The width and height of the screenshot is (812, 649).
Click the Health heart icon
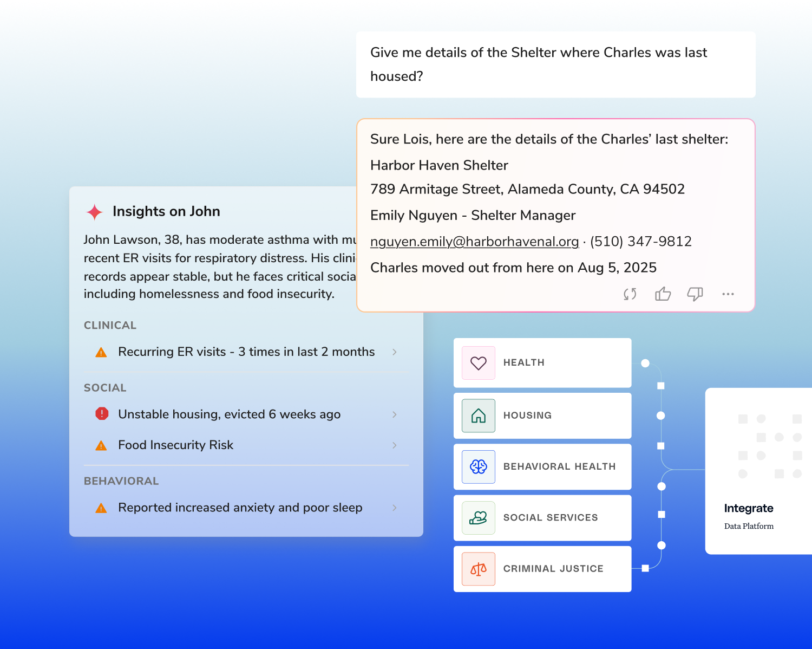(x=479, y=363)
